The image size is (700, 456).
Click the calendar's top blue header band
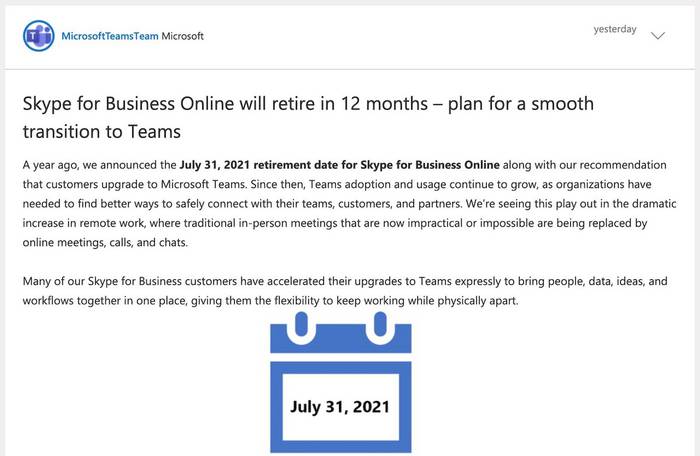pyautogui.click(x=341, y=339)
